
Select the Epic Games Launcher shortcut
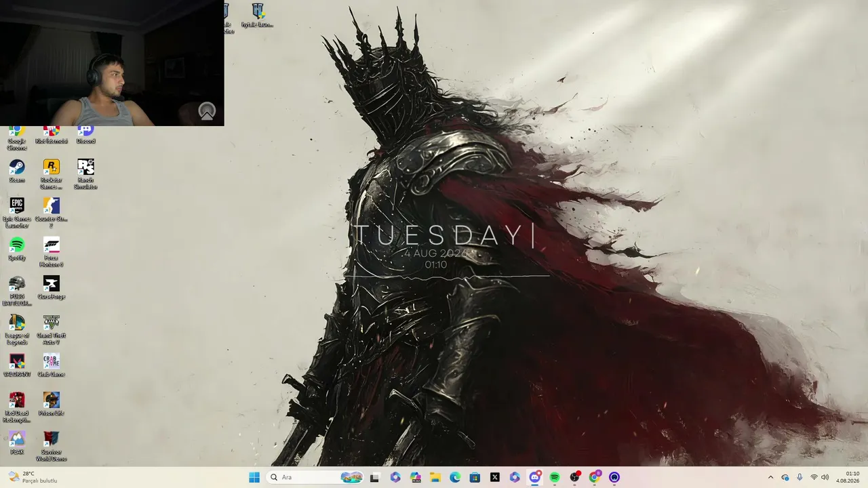point(17,213)
